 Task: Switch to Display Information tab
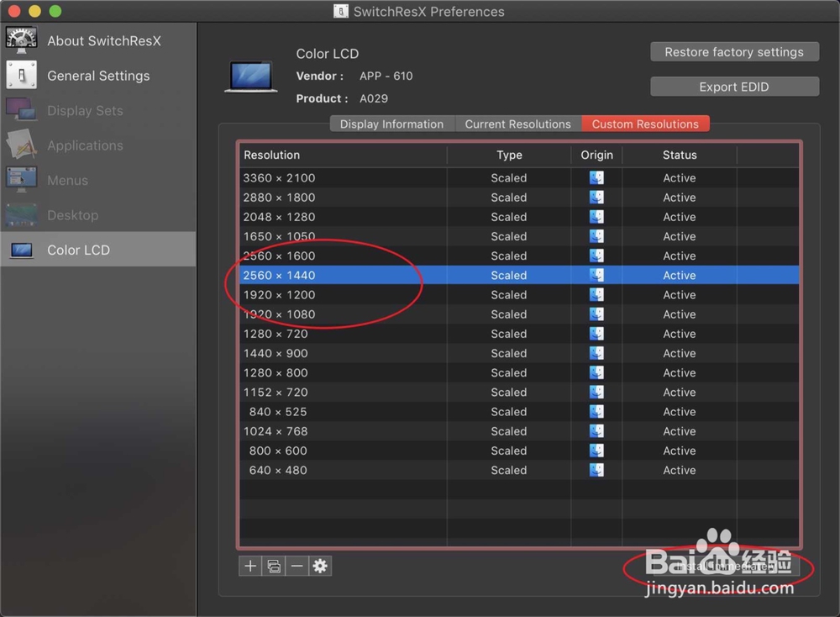pyautogui.click(x=391, y=124)
